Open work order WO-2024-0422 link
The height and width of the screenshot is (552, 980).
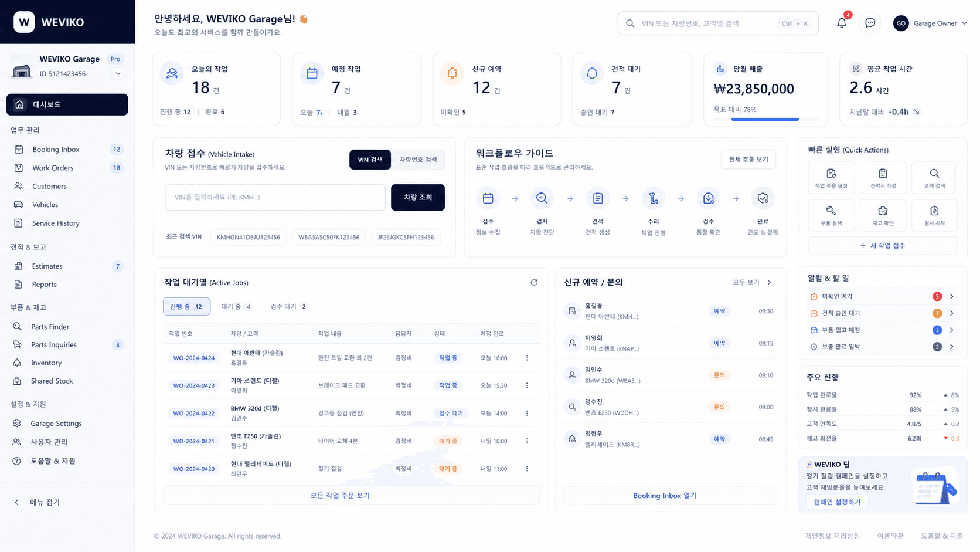[193, 413]
